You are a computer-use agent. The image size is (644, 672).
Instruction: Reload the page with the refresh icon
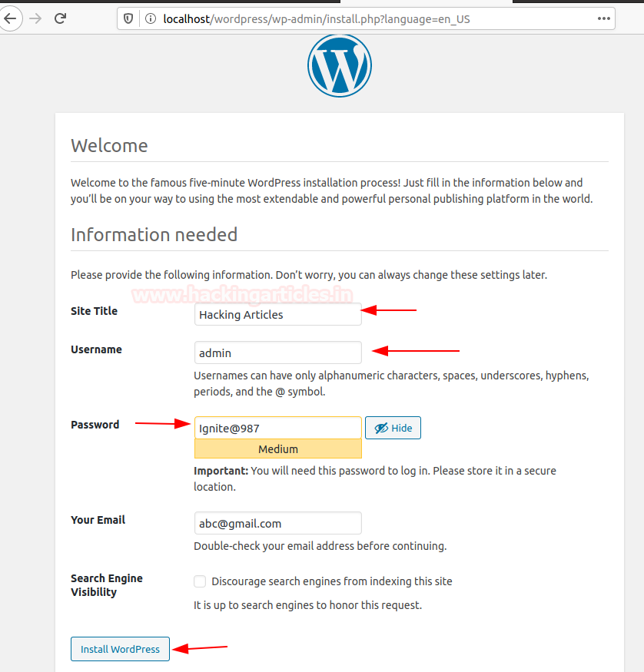coord(60,18)
